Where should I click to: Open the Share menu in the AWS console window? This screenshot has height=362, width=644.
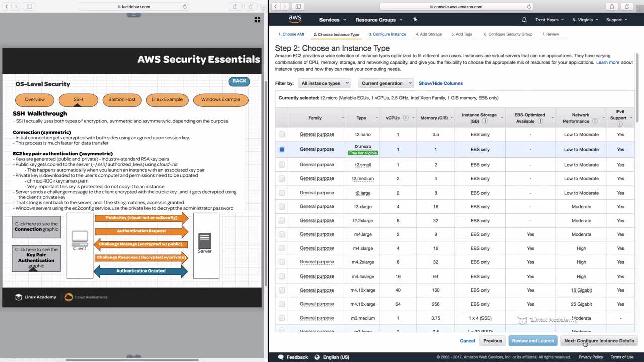[612, 7]
